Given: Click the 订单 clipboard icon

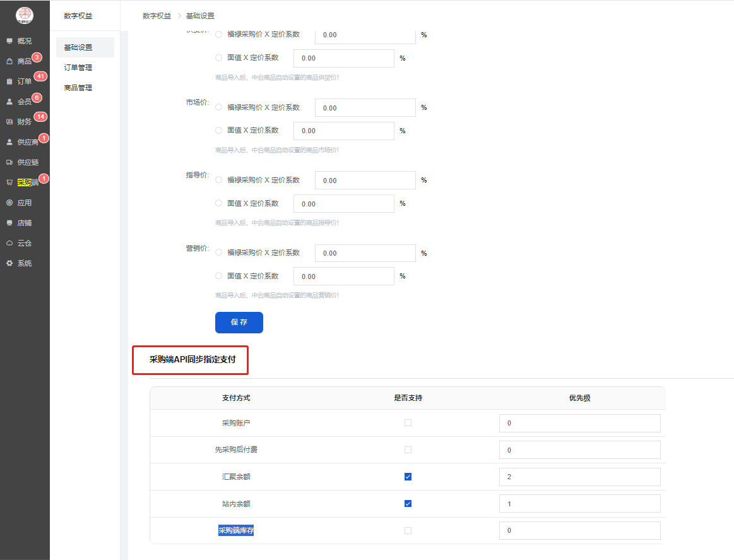Looking at the screenshot, I should pyautogui.click(x=9, y=81).
